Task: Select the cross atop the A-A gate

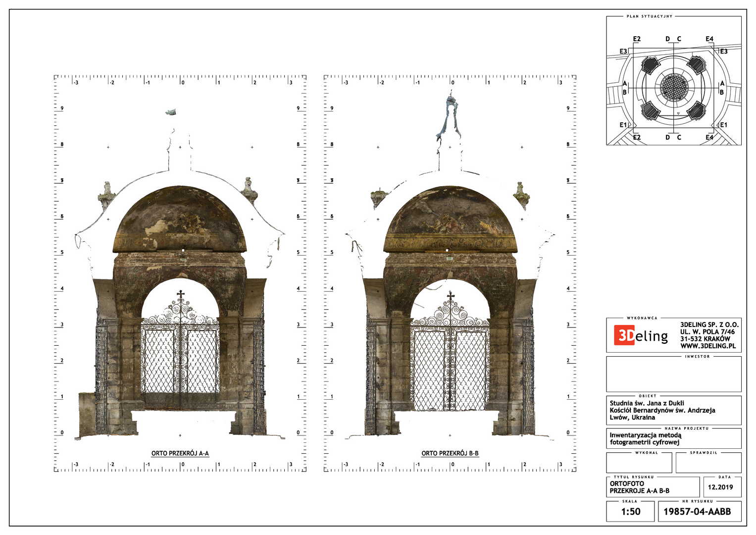Action: 181,295
